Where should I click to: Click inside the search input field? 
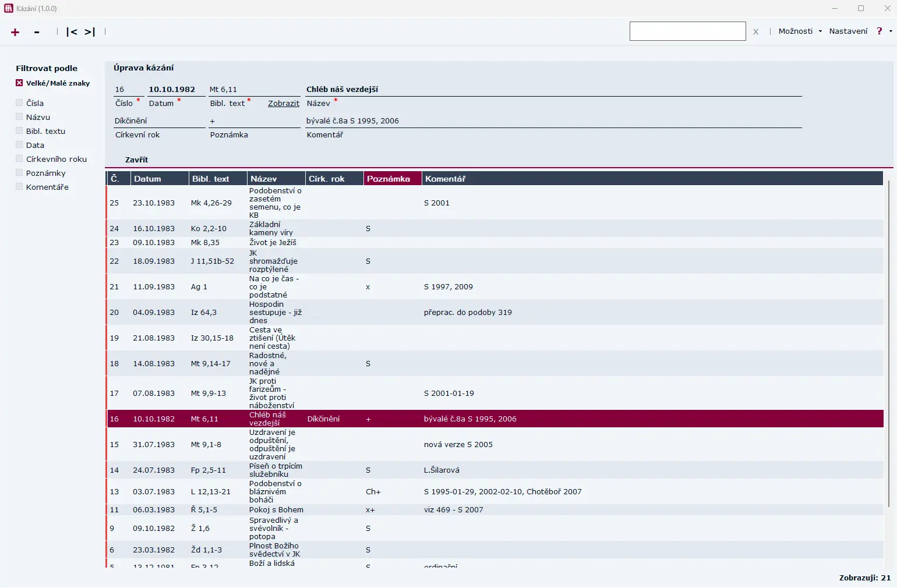pyautogui.click(x=687, y=31)
